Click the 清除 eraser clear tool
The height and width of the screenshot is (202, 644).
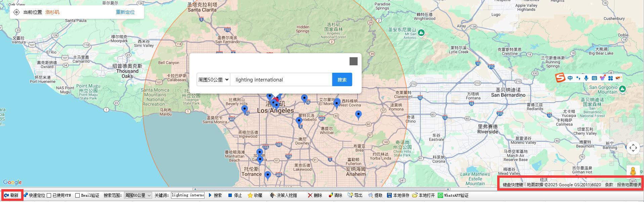335,195
